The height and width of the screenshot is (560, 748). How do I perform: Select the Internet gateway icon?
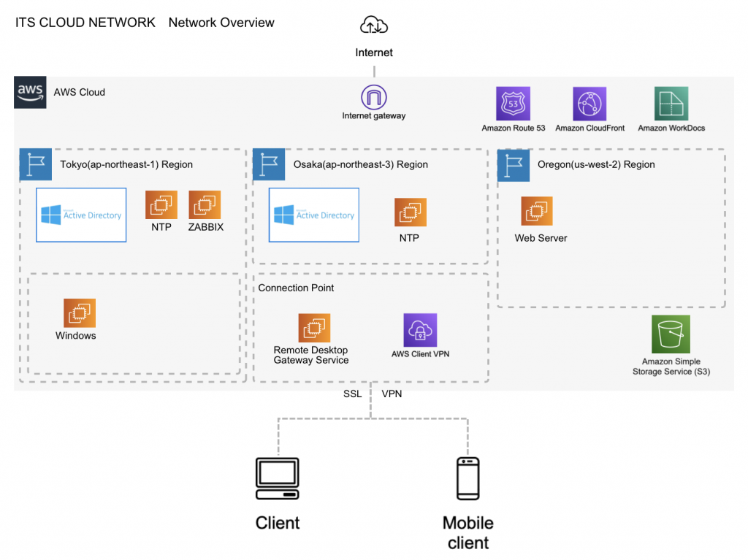coord(374,97)
